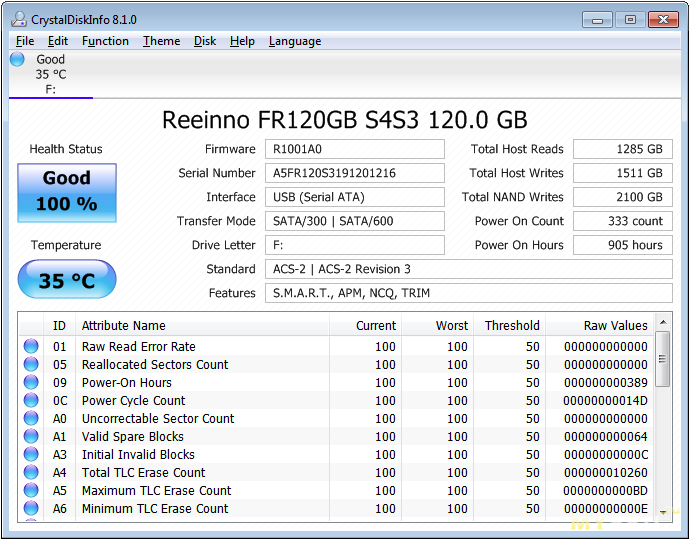
Task: Open the Language menu
Action: [x=295, y=41]
